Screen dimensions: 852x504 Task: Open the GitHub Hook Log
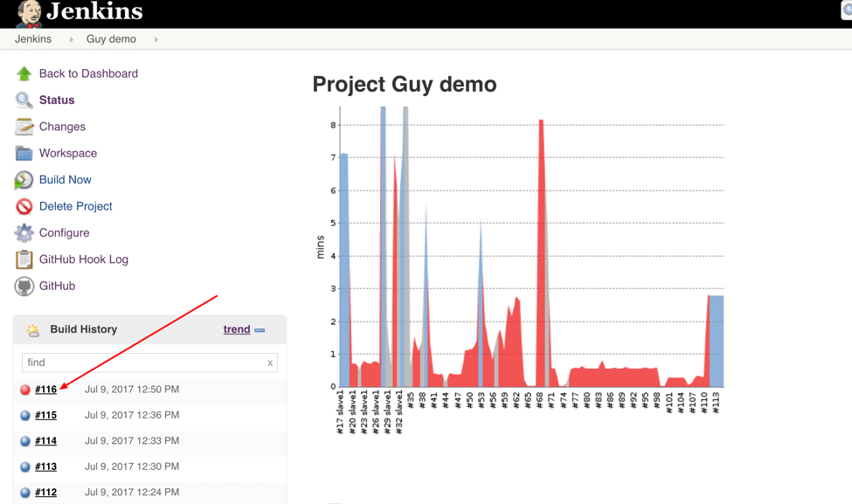84,259
